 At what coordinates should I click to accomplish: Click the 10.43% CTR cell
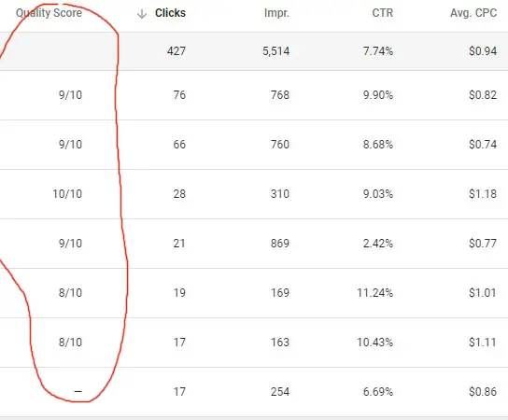tap(374, 342)
